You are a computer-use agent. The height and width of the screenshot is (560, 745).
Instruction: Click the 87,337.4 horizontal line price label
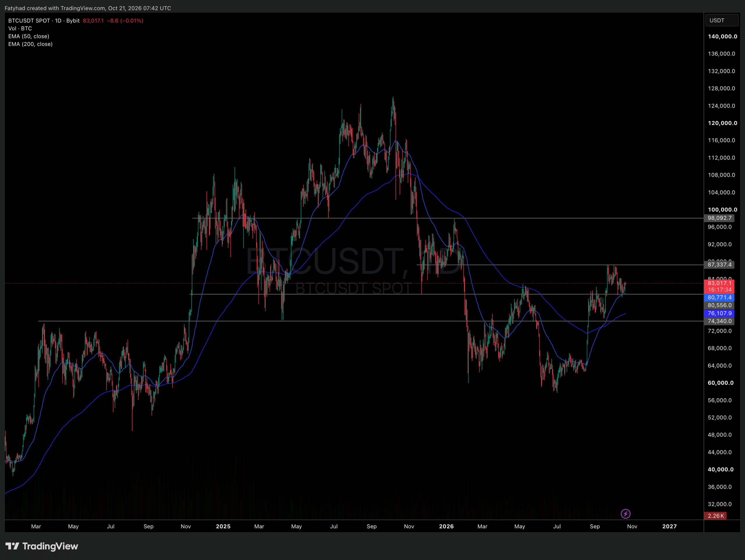click(719, 265)
